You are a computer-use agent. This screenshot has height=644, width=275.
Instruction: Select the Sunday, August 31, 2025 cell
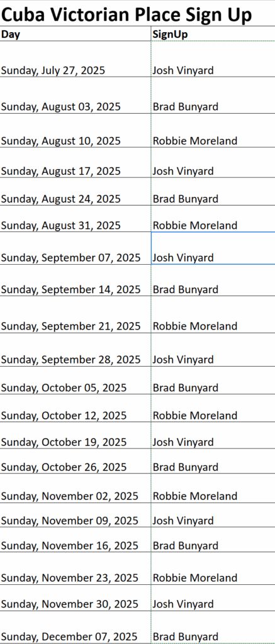pyautogui.click(x=76, y=219)
